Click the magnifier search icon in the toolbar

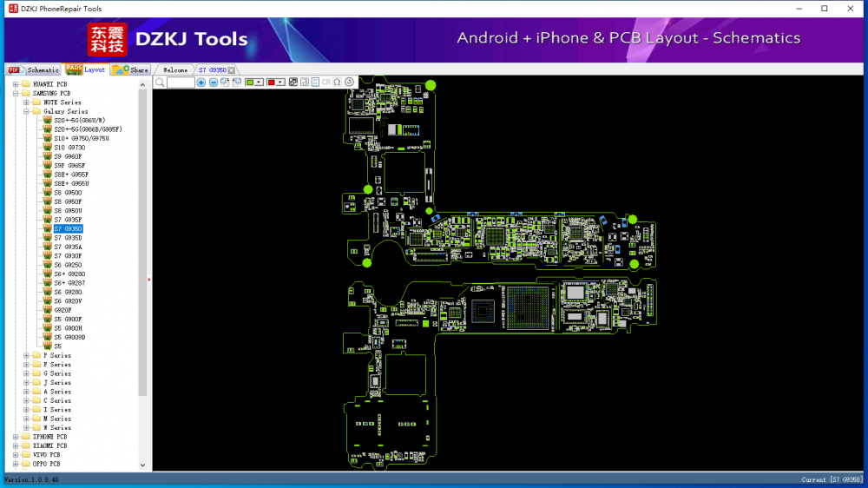[160, 82]
